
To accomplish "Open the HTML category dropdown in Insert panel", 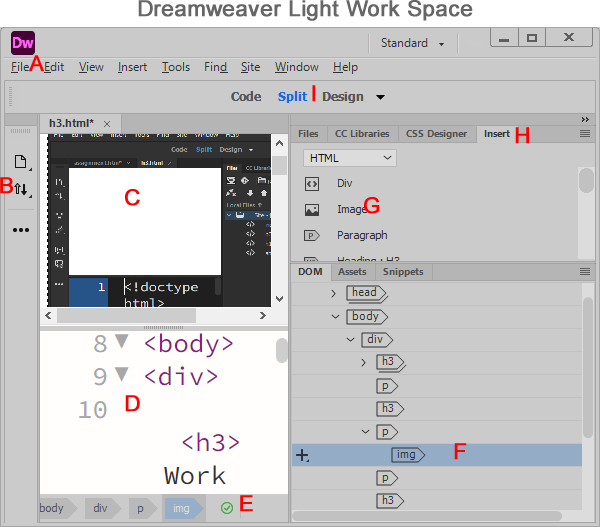I will [x=350, y=158].
